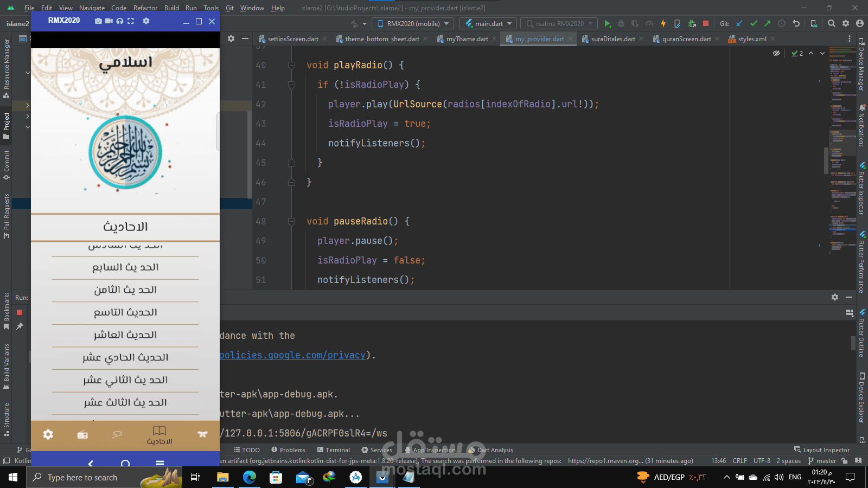Click the Flutter Hot Reload lightning icon

coord(663,24)
